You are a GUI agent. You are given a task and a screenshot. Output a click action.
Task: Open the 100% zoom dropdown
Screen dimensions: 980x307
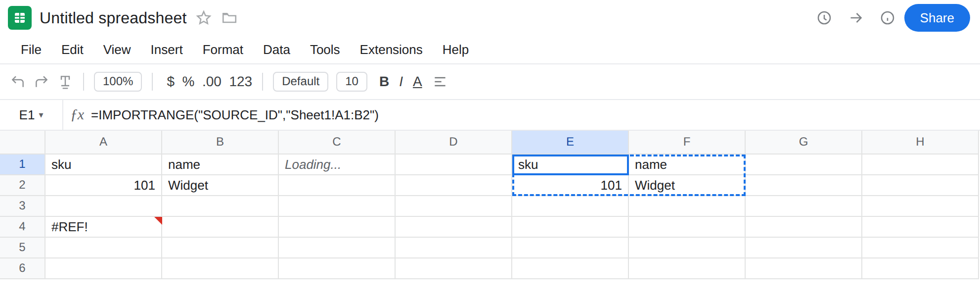(x=118, y=82)
